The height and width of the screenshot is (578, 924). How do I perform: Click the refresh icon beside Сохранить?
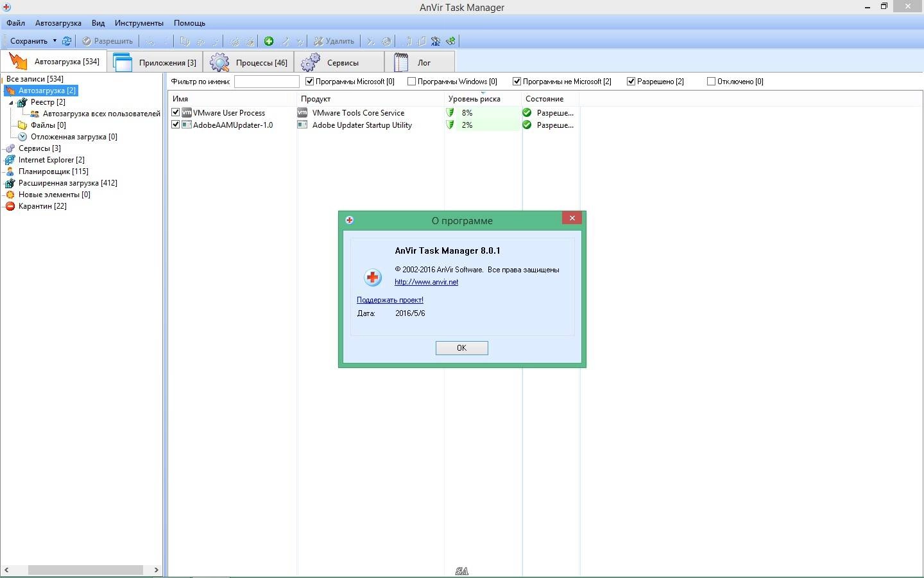click(x=66, y=41)
